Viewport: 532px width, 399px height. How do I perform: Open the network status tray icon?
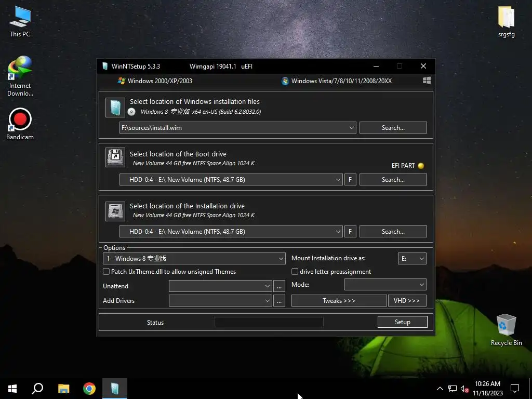coord(453,389)
